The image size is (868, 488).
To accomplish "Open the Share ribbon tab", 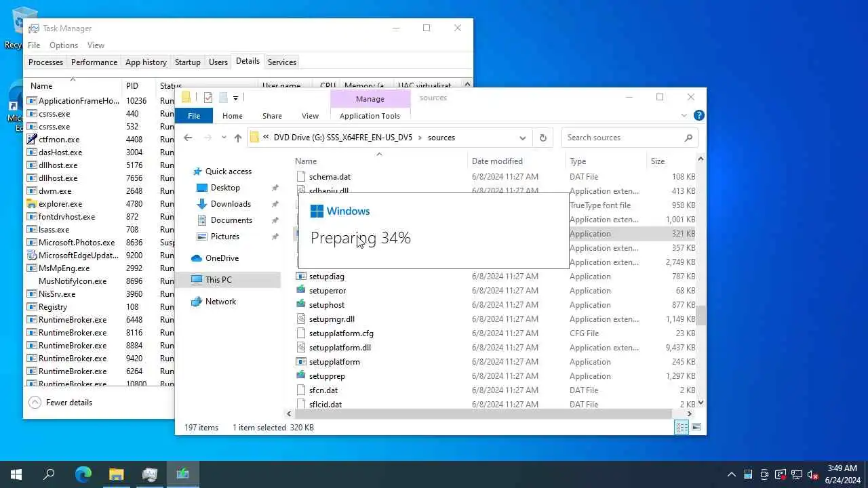I will click(272, 116).
